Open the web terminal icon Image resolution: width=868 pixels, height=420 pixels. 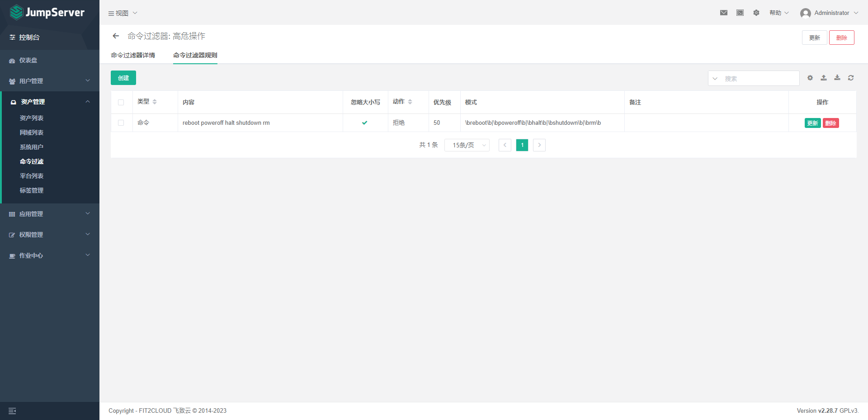(x=740, y=13)
